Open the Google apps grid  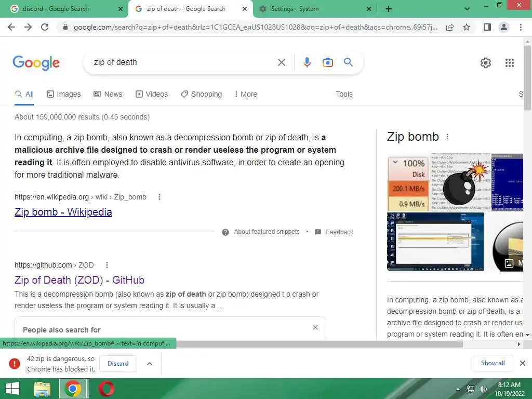click(x=510, y=63)
